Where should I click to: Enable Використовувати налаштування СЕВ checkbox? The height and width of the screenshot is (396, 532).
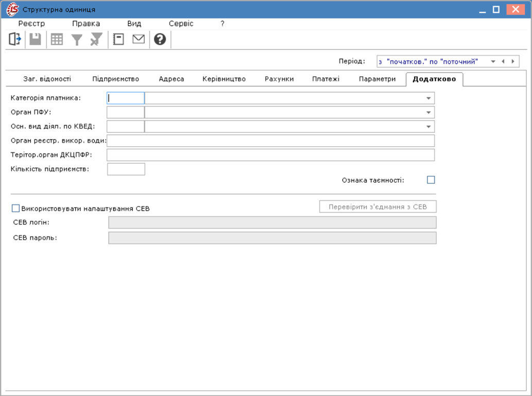click(15, 209)
